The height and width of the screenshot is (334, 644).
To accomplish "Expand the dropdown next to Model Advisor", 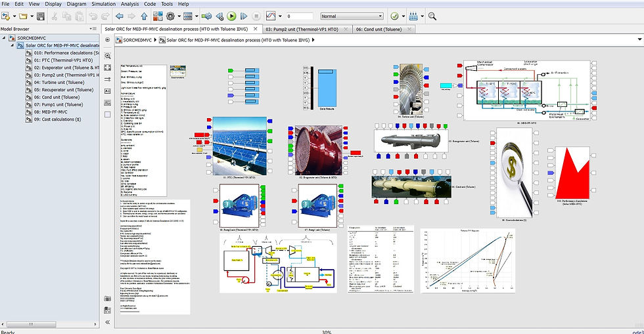I will pyautogui.click(x=403, y=16).
